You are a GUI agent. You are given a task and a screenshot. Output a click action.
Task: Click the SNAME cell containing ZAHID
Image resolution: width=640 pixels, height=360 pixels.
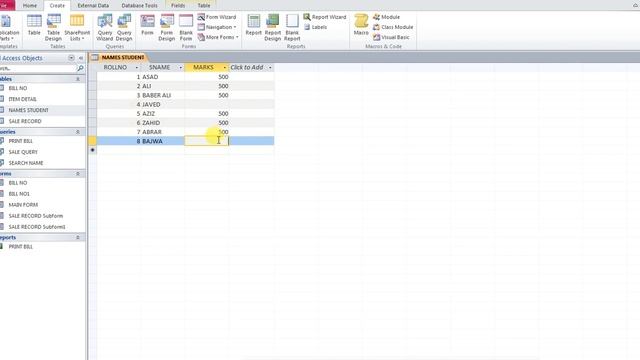(162, 123)
